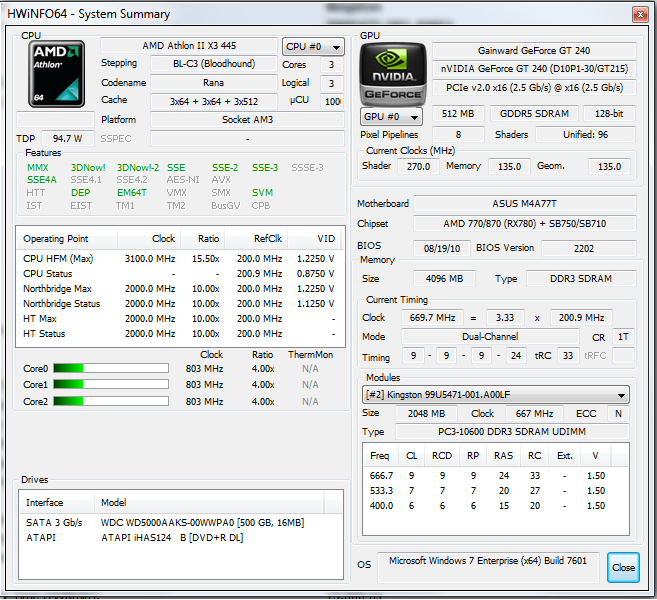Image resolution: width=657 pixels, height=600 pixels.
Task: Click the Close button at bottom right
Action: coord(623,567)
